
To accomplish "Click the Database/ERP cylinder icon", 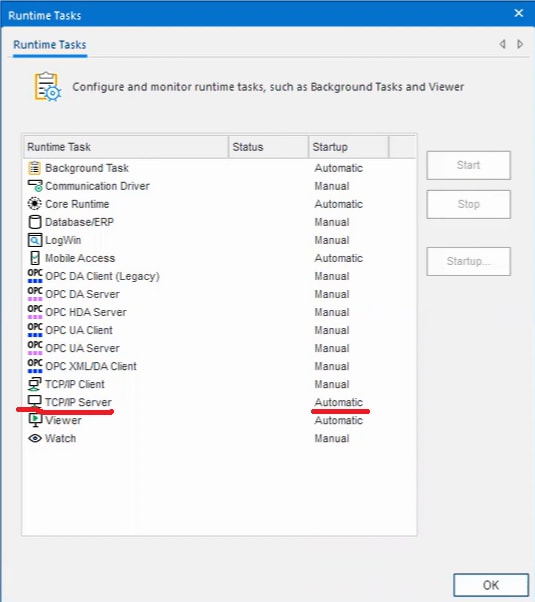I will click(x=35, y=222).
